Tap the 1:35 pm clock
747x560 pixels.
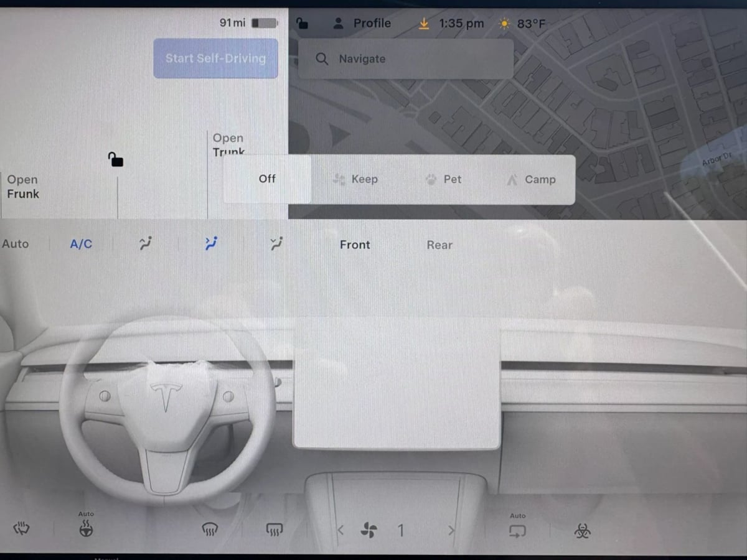(x=461, y=24)
